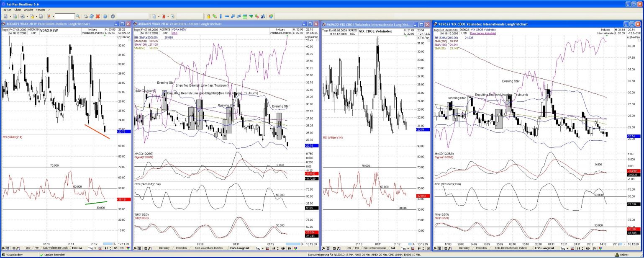Click the green horizontal lines tool icon
Image resolution: width=644 pixels, height=258 pixels.
(x=245, y=16)
